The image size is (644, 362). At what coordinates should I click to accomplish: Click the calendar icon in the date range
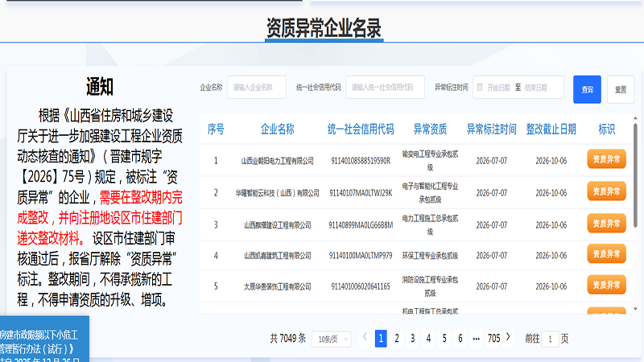[480, 87]
